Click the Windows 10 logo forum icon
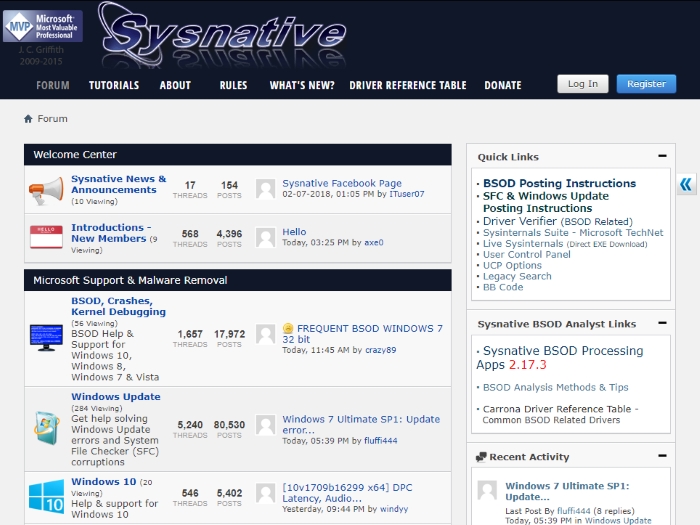 tap(46, 496)
